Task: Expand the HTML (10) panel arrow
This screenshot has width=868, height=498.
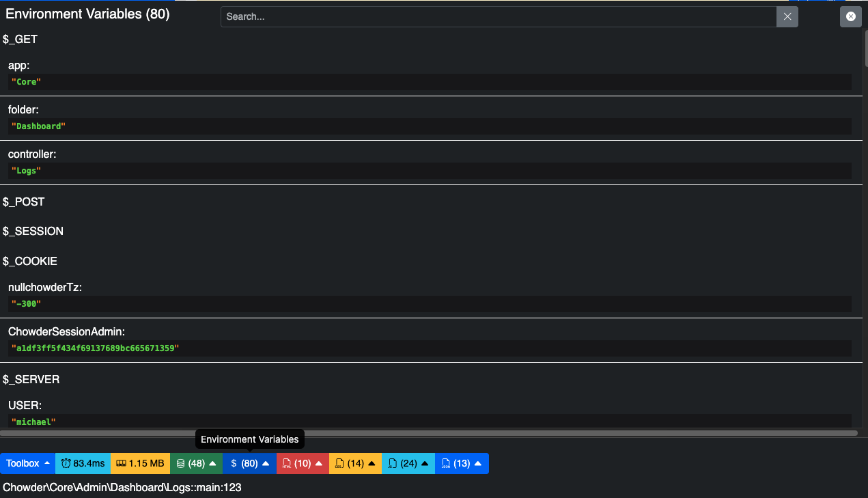Action: click(x=318, y=463)
